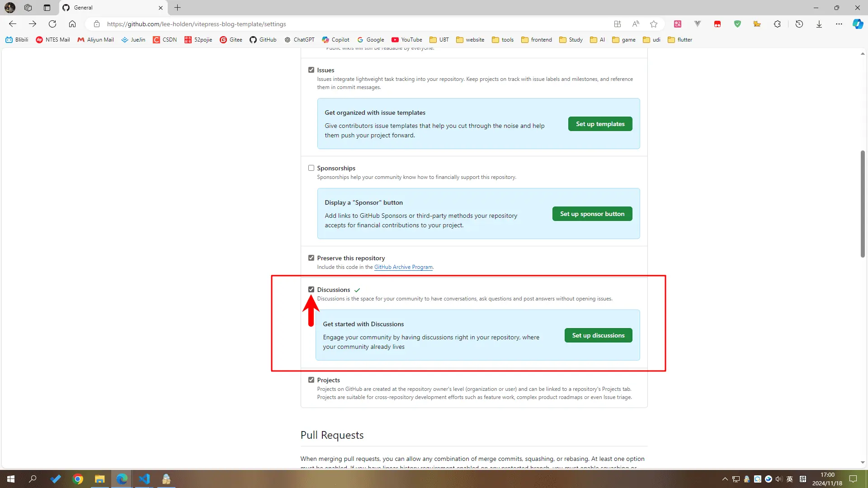Click the browser refresh icon

[52, 24]
